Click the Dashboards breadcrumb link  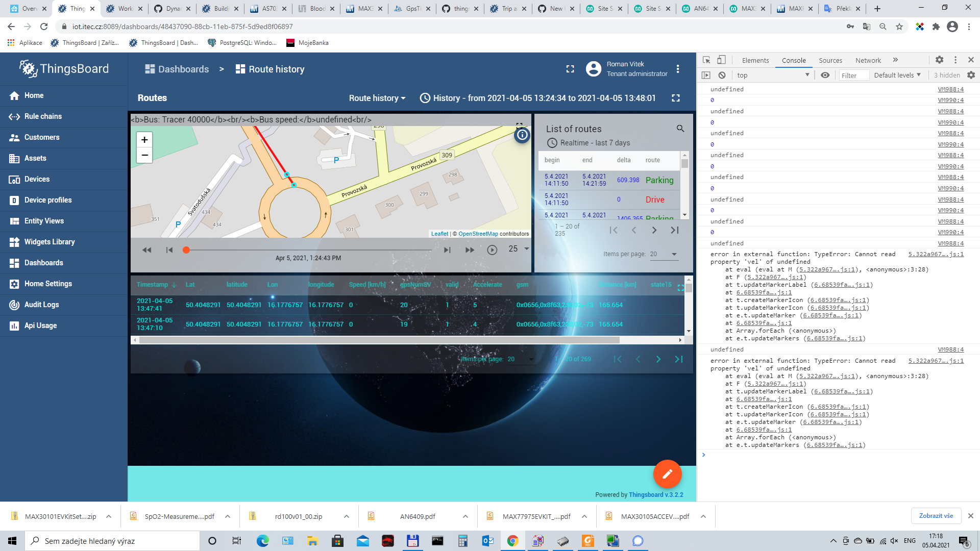177,69
